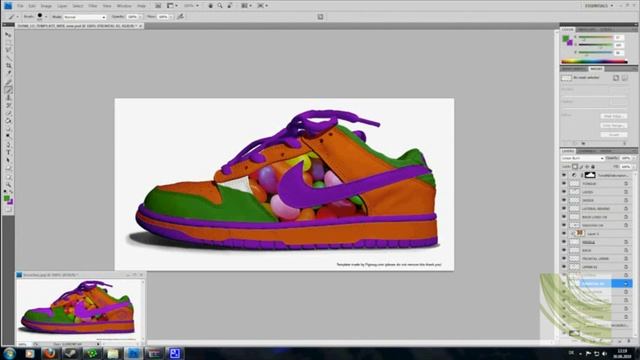This screenshot has width=640, height=360.
Task: Toggle lock transparent pixels
Action: pyautogui.click(x=575, y=167)
